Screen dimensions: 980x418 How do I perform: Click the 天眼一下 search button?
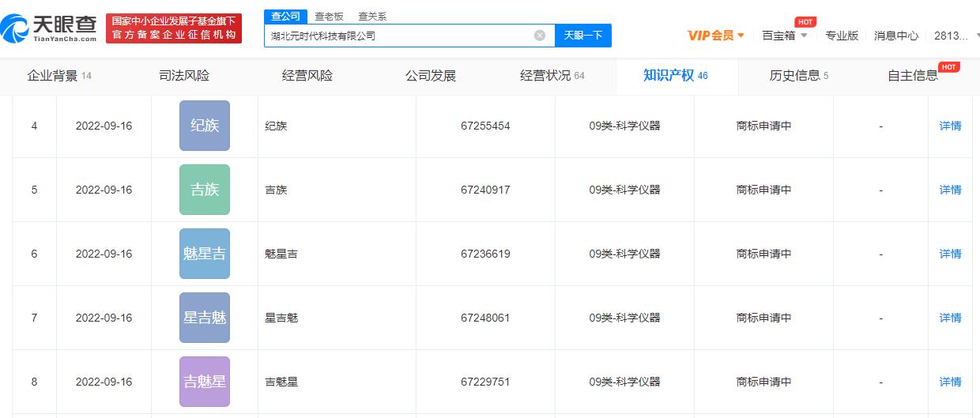pos(583,36)
